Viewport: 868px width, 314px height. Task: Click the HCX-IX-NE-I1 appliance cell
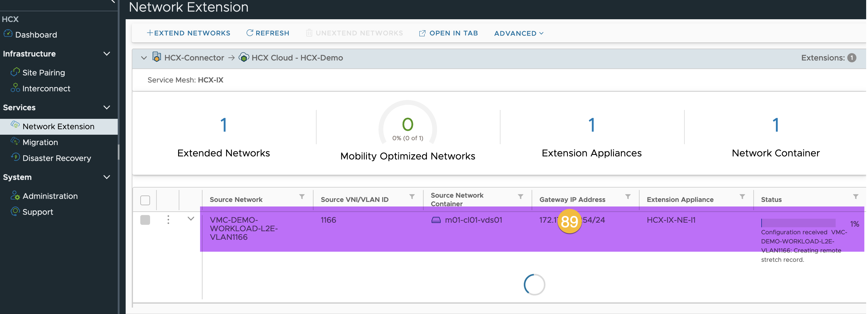(x=671, y=220)
